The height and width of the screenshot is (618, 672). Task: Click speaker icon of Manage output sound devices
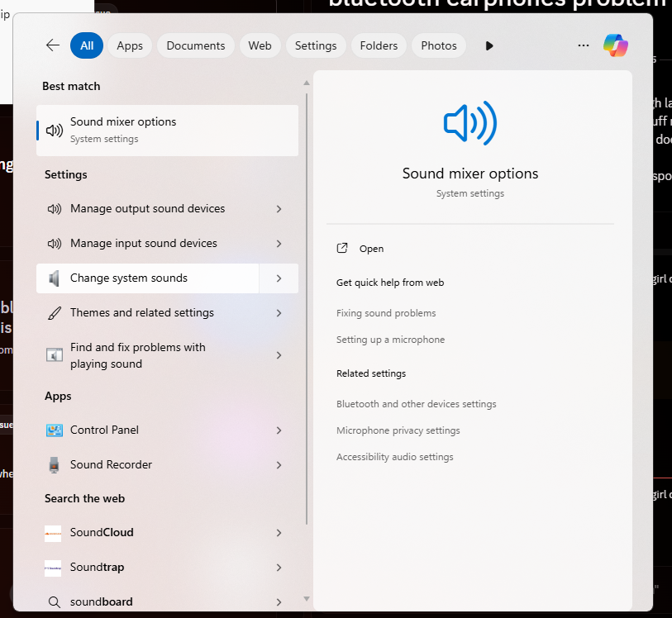(x=55, y=209)
